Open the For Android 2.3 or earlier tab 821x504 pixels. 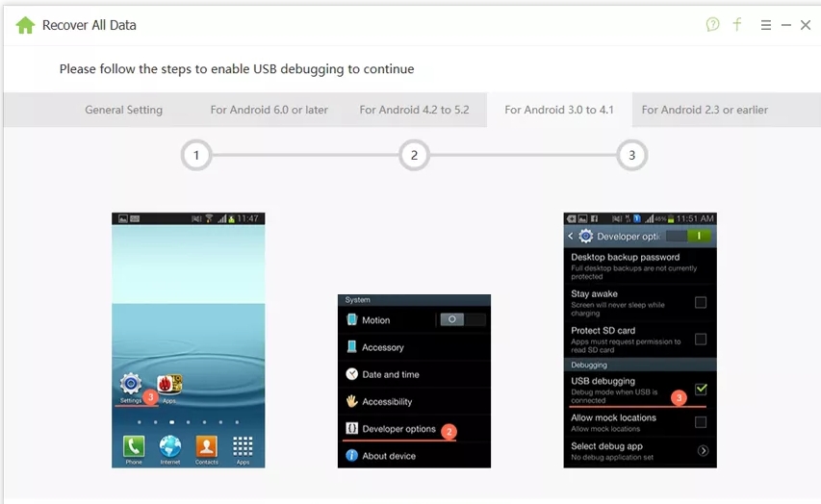coord(705,110)
